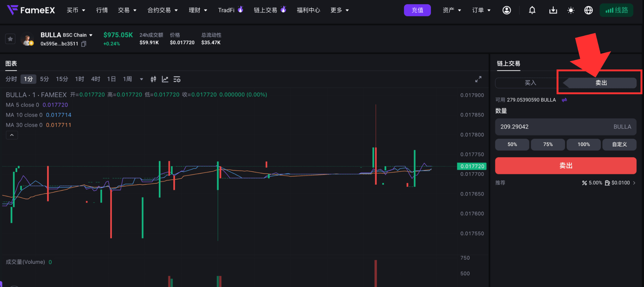Viewport: 644px width, 287px height.
Task: Set sell amount to 100%
Action: [584, 144]
